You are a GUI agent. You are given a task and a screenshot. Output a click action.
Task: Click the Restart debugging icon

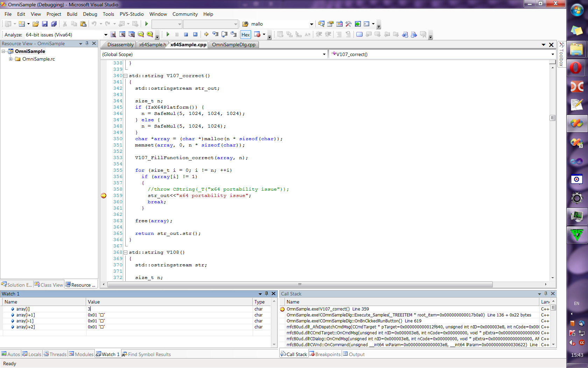(x=195, y=34)
